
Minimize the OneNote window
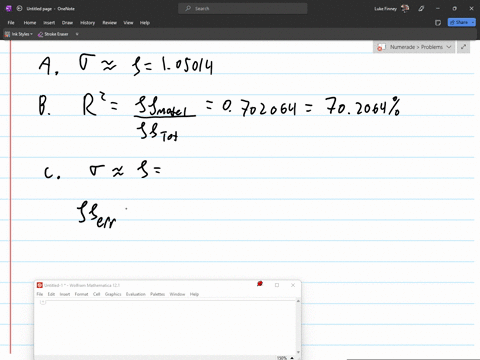(438, 9)
